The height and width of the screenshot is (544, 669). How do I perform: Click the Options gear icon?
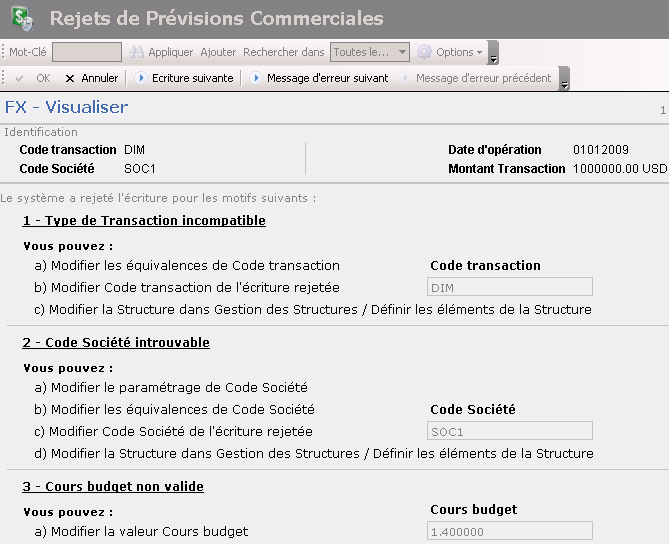pyautogui.click(x=424, y=52)
